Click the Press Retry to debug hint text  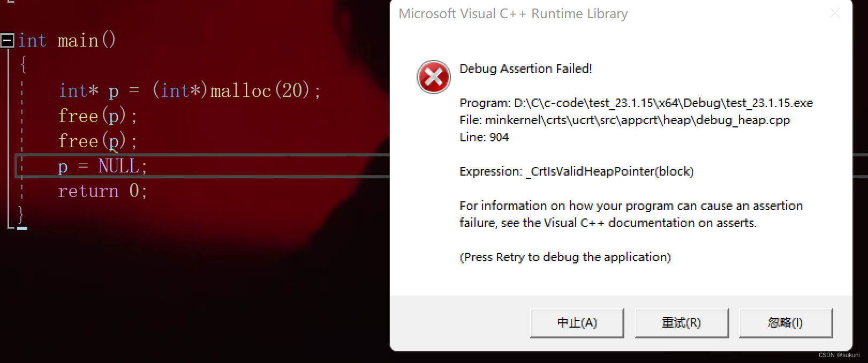click(565, 257)
